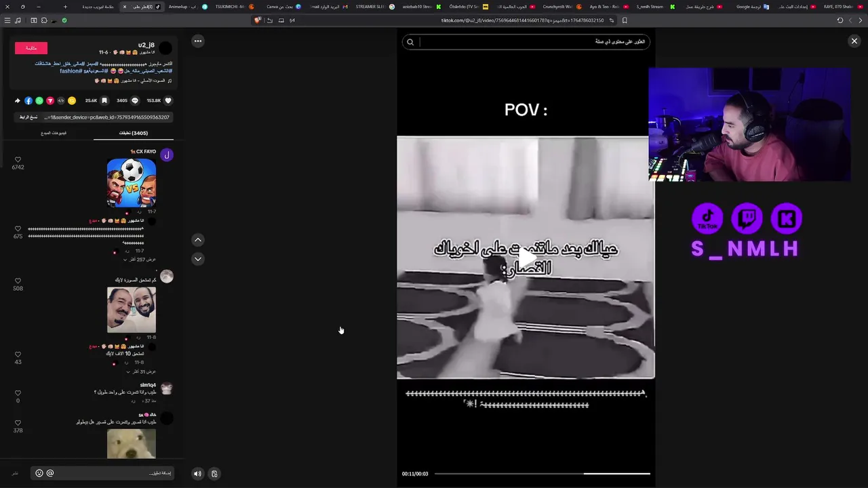Expand 31 more replies

[142, 371]
